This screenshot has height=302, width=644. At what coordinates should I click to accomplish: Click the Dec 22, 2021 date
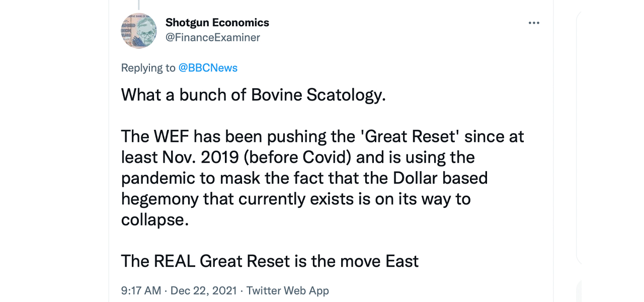tap(204, 290)
